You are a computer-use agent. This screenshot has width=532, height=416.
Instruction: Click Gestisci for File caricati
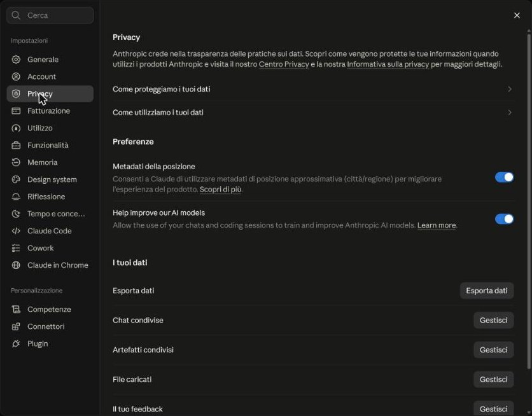(493, 379)
